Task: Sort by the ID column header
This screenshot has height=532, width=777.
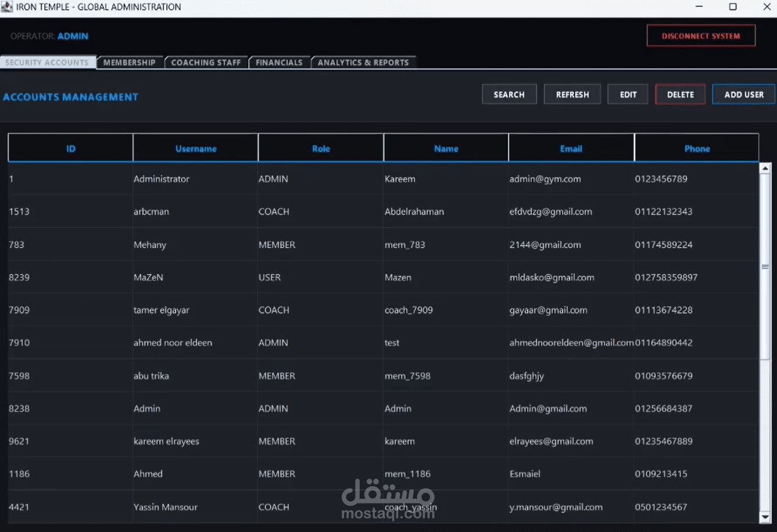Action: [70, 148]
